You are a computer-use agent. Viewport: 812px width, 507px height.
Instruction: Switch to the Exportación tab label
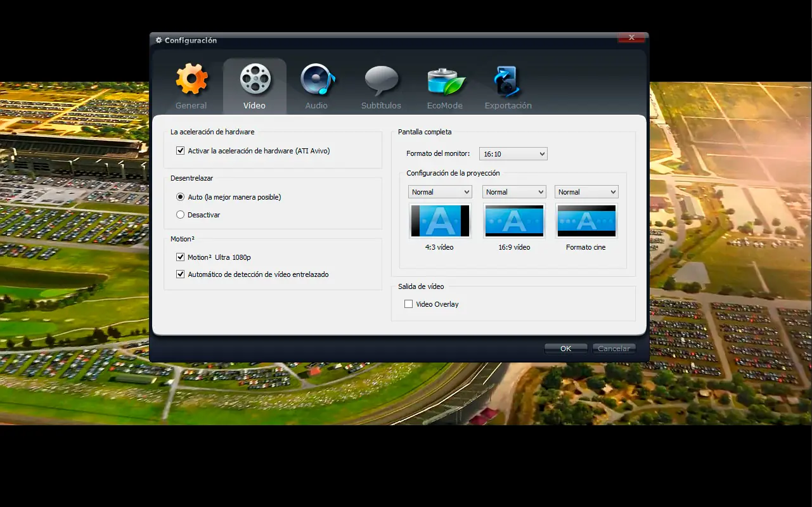click(508, 106)
